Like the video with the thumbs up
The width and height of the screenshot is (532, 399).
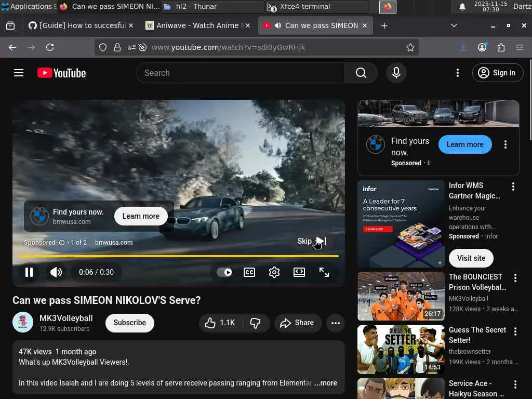(220, 323)
